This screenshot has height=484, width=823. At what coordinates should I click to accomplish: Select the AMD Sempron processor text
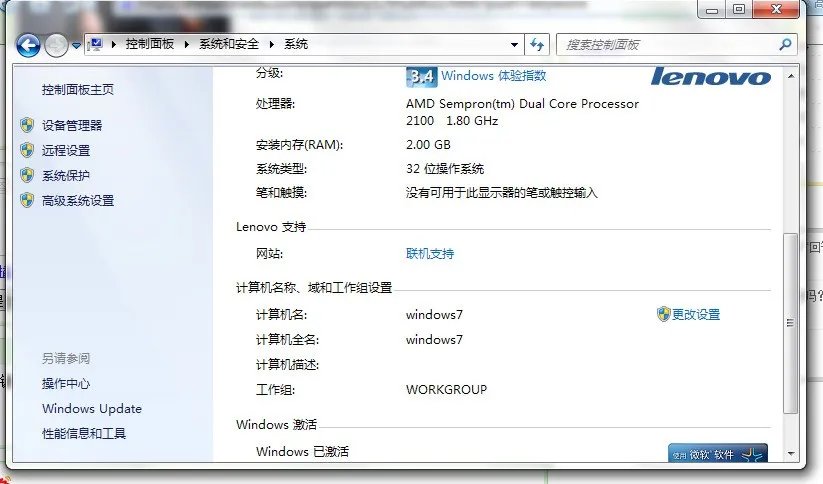522,112
